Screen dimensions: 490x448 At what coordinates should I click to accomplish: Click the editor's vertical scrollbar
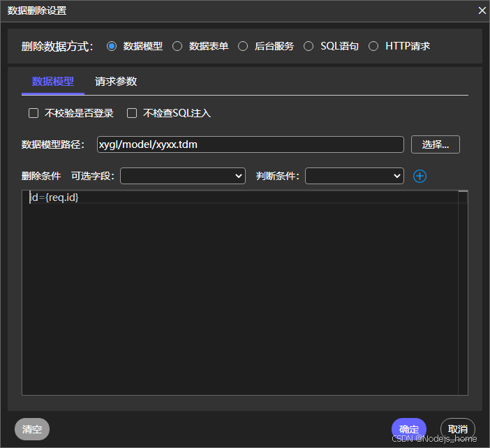[463, 292]
